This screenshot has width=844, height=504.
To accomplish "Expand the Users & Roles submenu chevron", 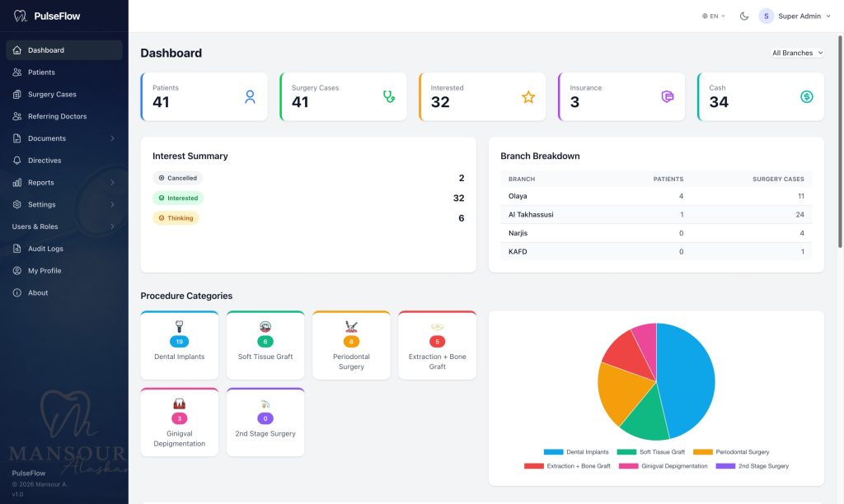I will click(112, 226).
